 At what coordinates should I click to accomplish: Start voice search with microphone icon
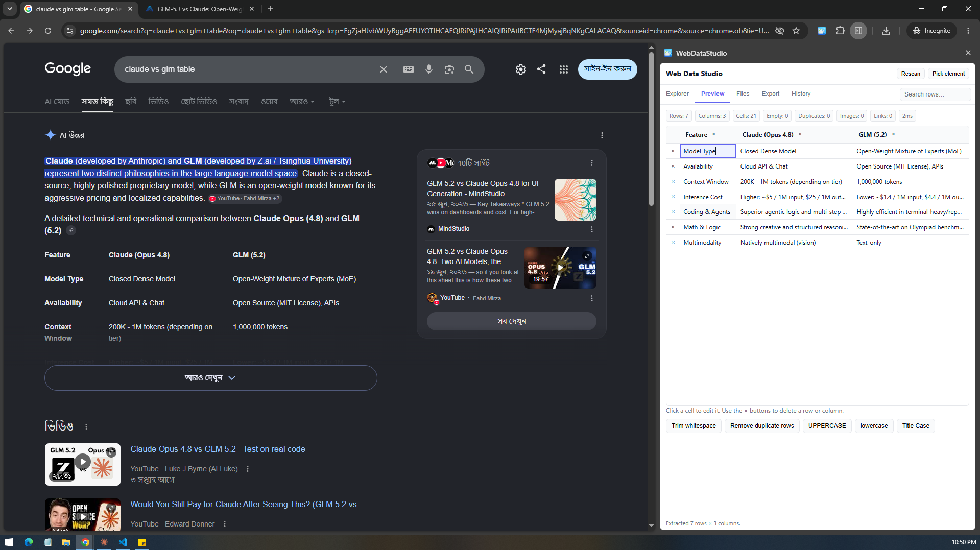(429, 69)
